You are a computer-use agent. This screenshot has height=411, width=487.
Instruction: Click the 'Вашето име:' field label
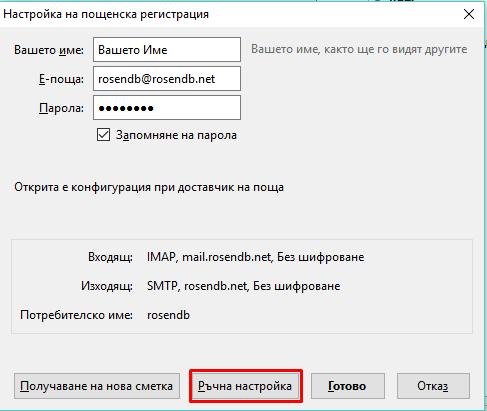click(49, 50)
